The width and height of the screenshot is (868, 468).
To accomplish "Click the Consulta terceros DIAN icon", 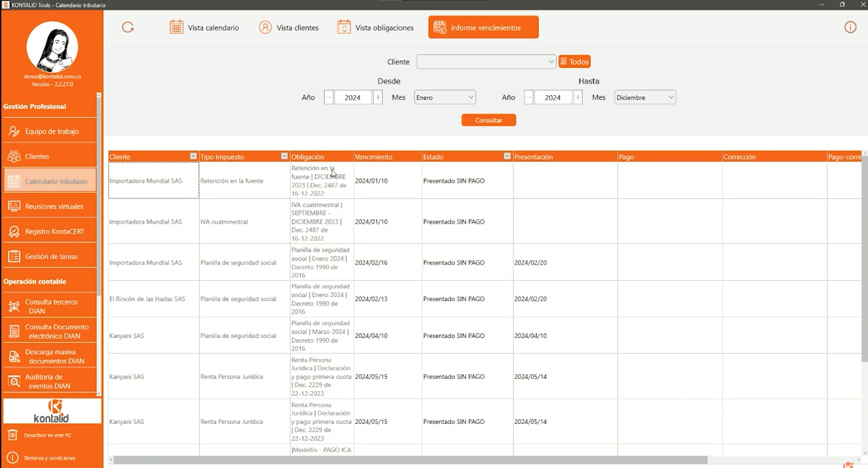I will pos(14,307).
